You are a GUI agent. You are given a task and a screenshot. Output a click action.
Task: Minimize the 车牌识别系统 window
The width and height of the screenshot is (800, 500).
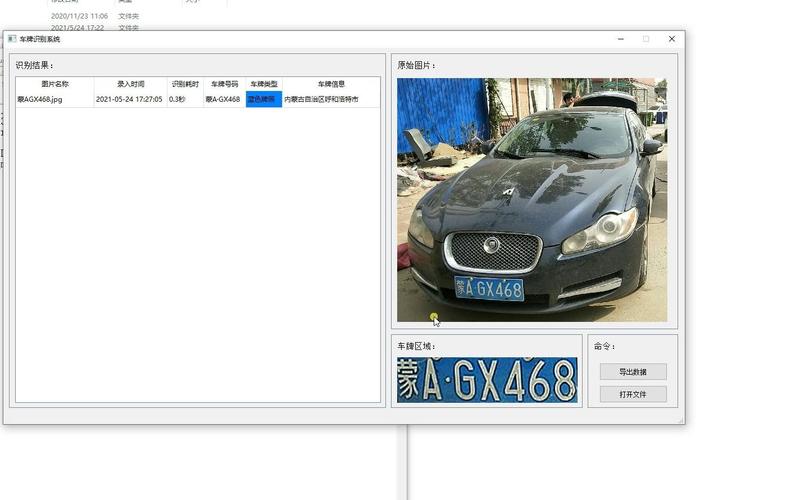[620, 39]
